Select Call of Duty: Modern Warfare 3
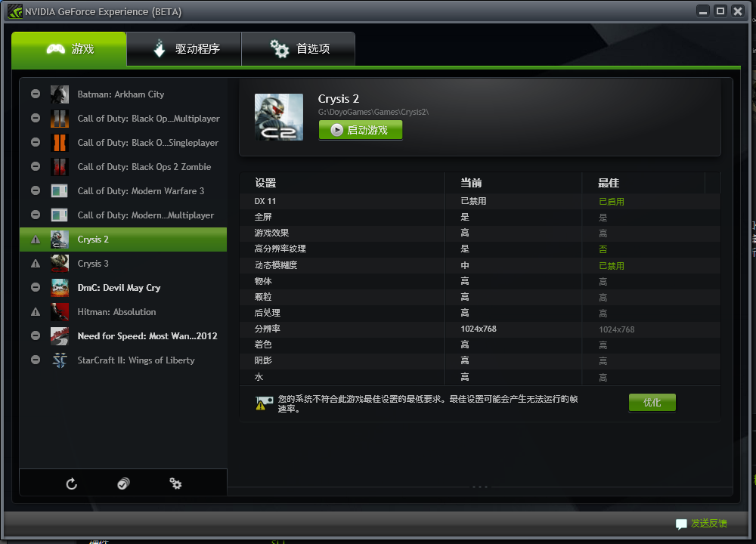The image size is (756, 544). pos(123,191)
